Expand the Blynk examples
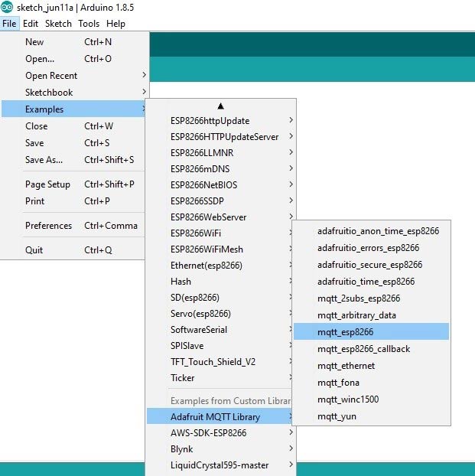475x476 pixels. [x=220, y=449]
